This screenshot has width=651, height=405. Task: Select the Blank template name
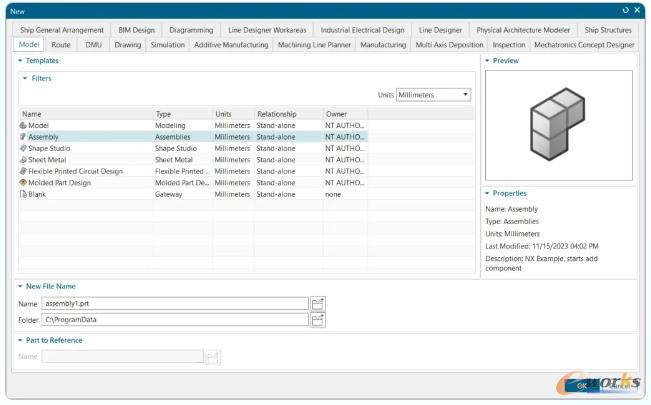click(x=37, y=194)
